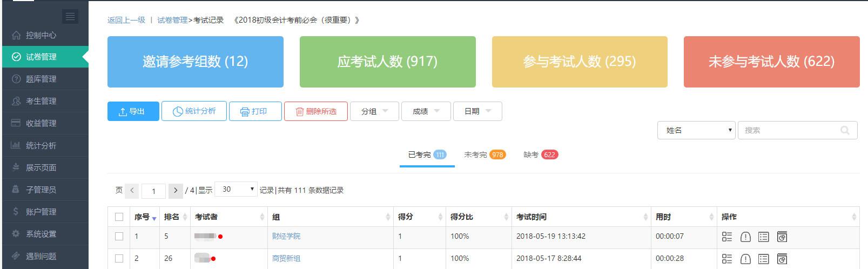Sort by the 操作 column

[788, 217]
